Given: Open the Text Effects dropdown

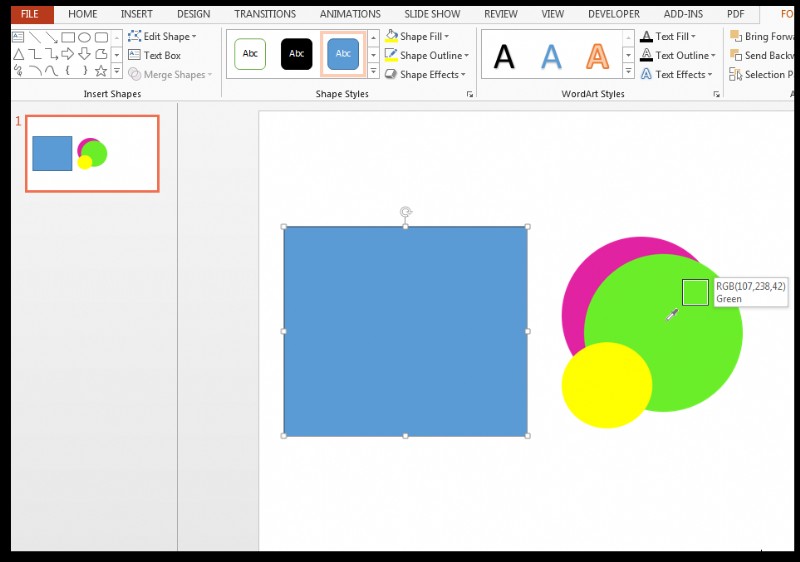Looking at the screenshot, I should pyautogui.click(x=676, y=74).
